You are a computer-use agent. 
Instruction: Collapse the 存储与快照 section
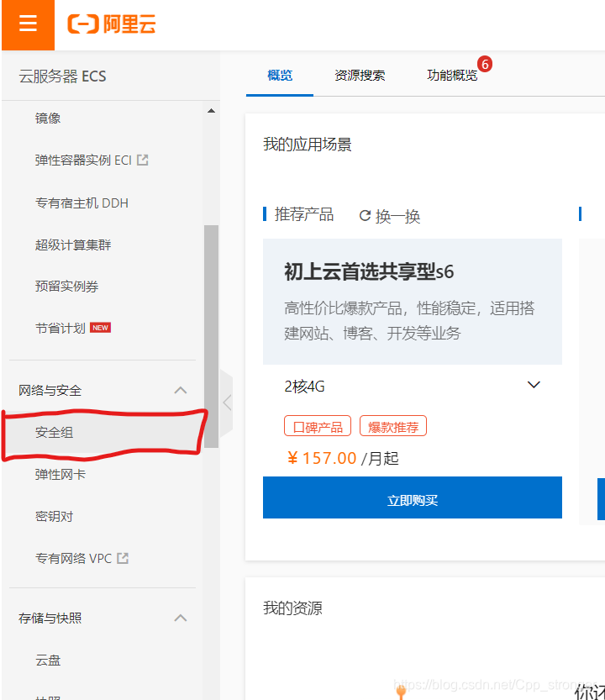[x=181, y=618]
